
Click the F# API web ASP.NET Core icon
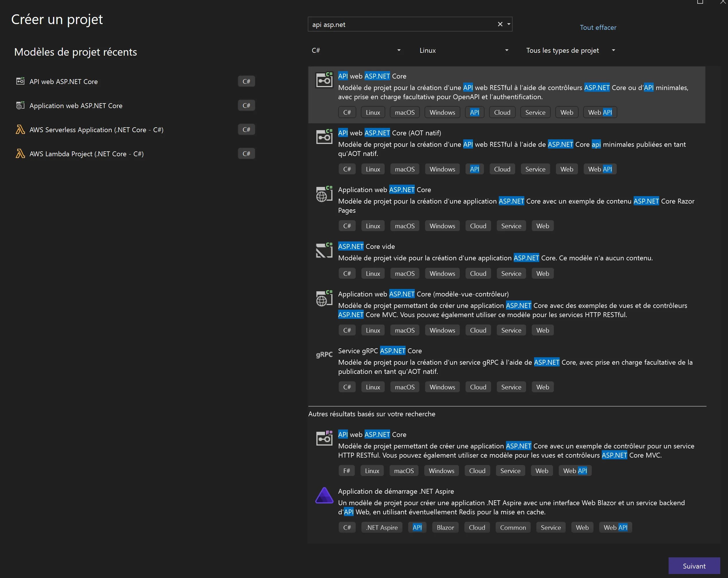tap(324, 438)
